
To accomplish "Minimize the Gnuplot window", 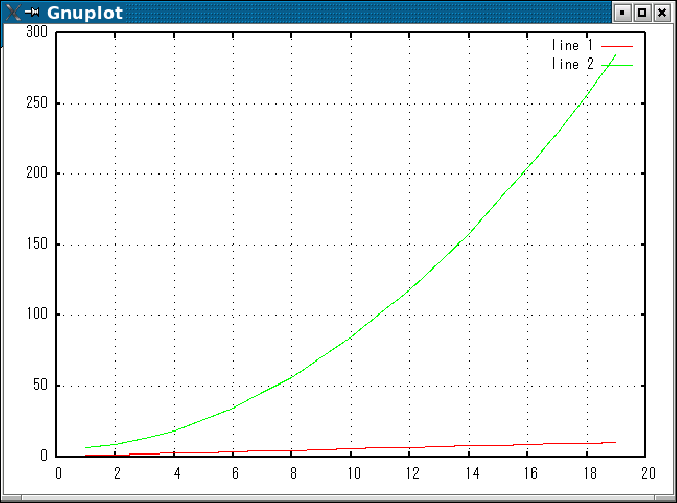I will 622,13.
